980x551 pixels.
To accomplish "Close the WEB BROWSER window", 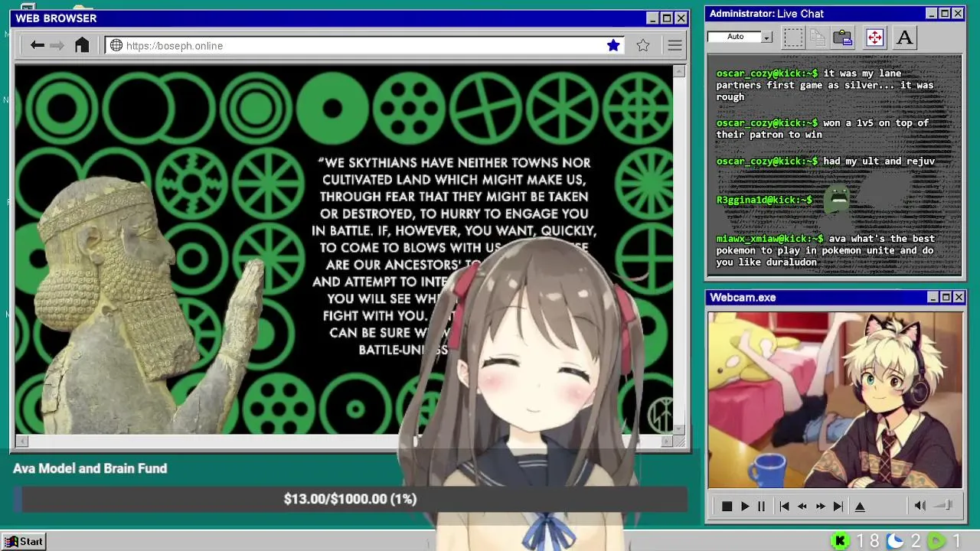I will (681, 18).
